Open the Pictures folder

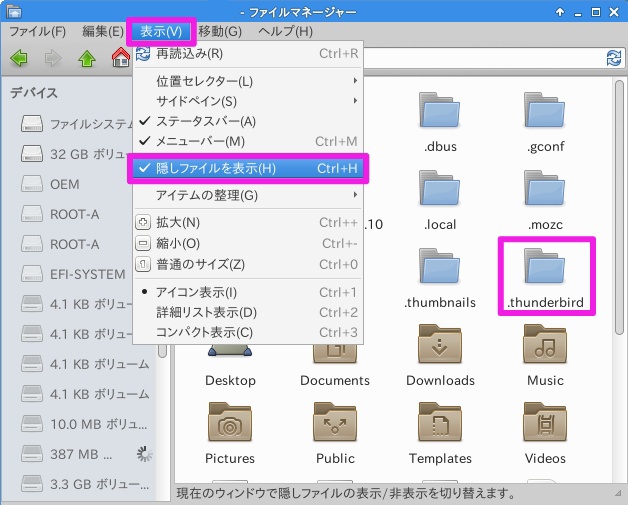(x=229, y=434)
